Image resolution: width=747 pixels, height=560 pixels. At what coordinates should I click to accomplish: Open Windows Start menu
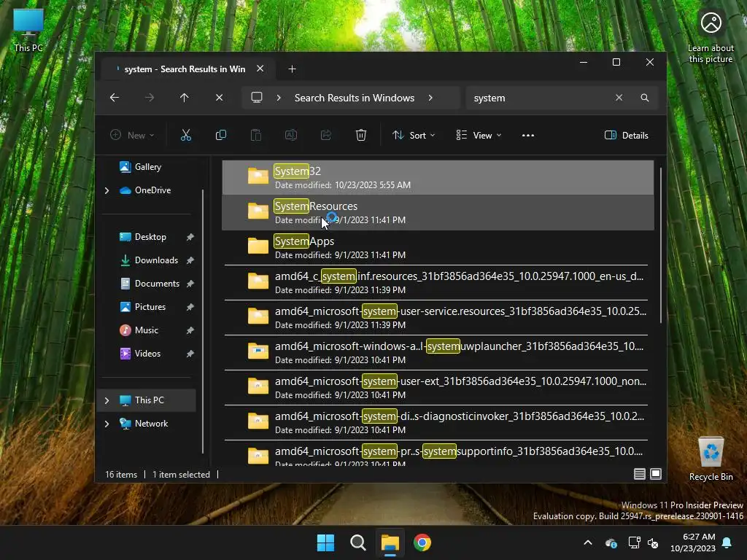tap(326, 542)
